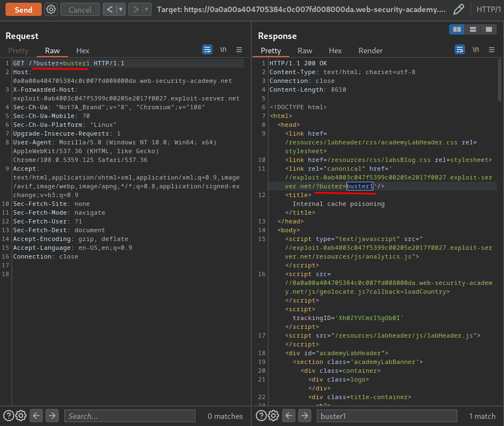Toggle non-printable characters in Request panel
The width and height of the screenshot is (504, 426).
click(223, 49)
